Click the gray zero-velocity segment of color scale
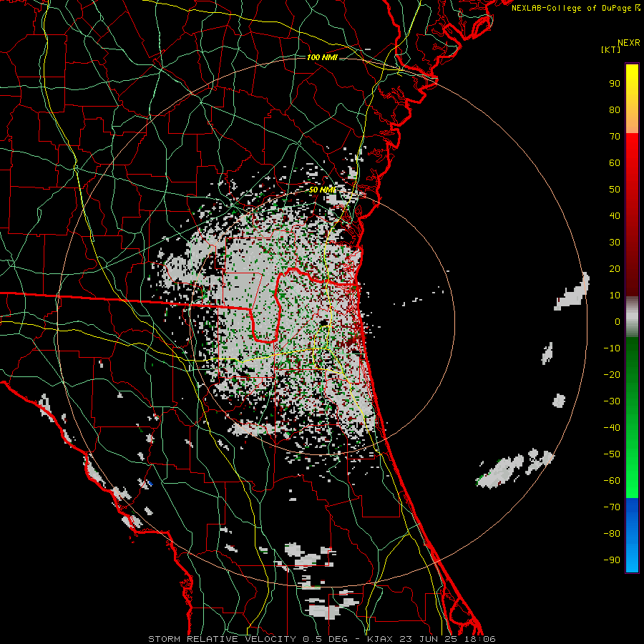Viewport: 644px width, 644px height. (632, 317)
